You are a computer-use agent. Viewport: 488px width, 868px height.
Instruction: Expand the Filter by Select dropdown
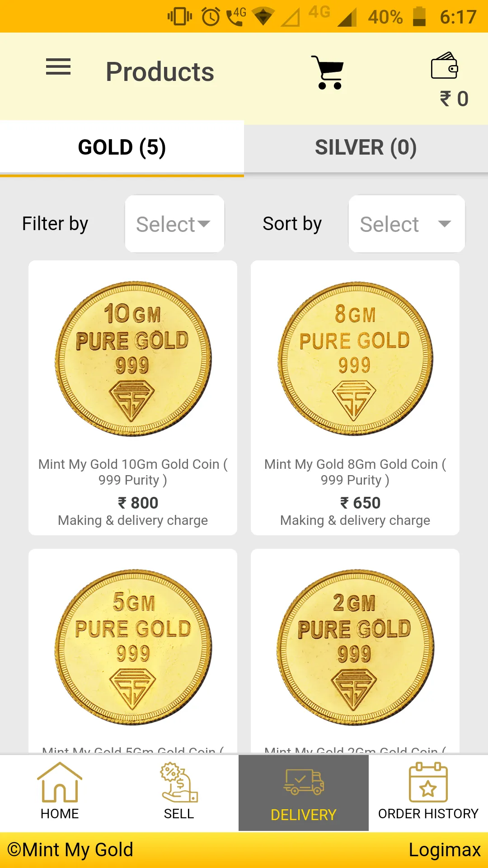click(174, 224)
